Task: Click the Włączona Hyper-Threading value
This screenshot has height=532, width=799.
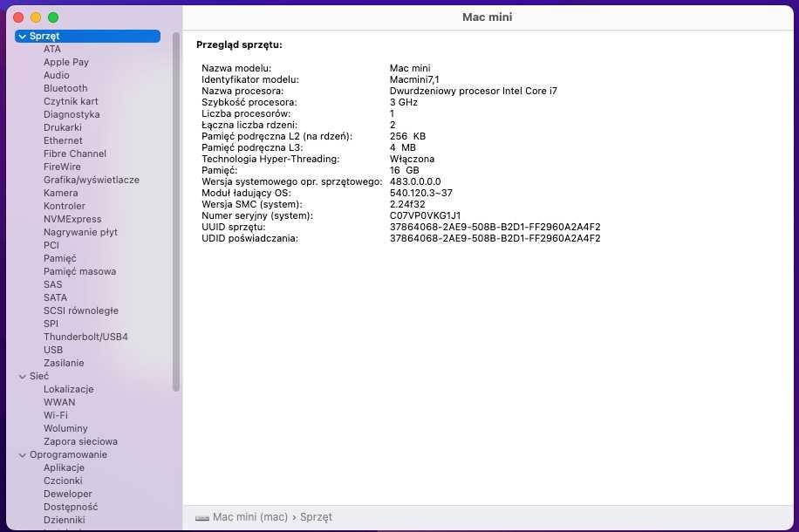Action: (x=412, y=159)
